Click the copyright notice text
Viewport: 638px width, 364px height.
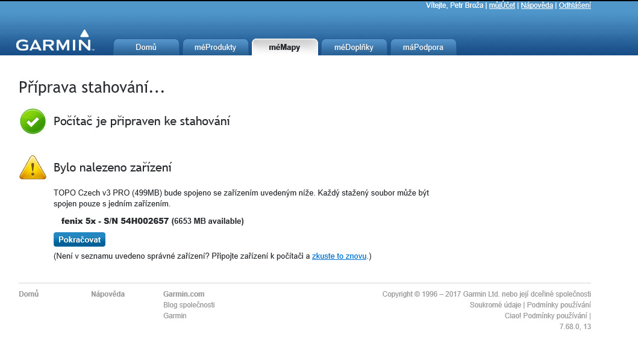[487, 294]
